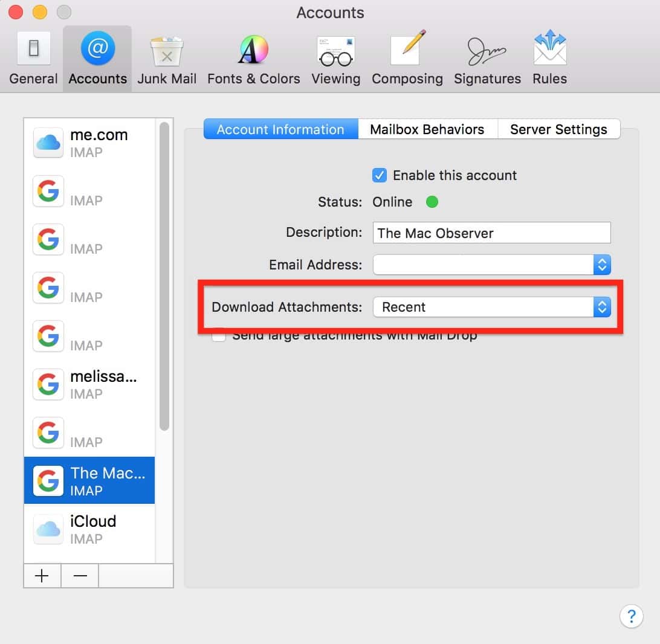
Task: Open the Email Address dropdown
Action: pos(492,265)
